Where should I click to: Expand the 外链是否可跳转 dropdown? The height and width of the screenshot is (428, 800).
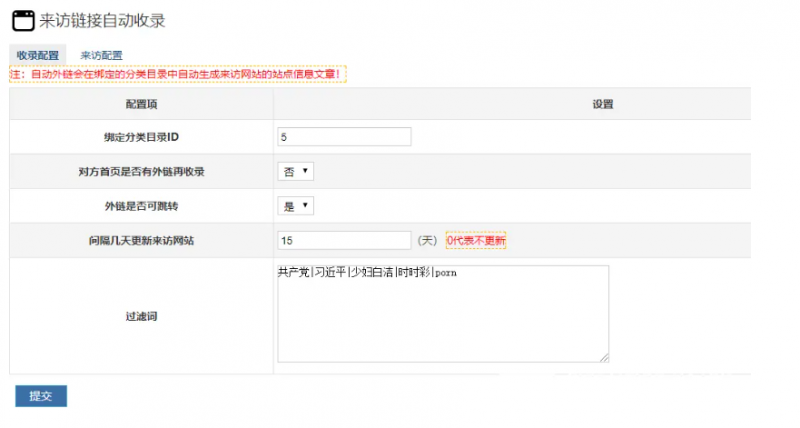click(x=296, y=205)
